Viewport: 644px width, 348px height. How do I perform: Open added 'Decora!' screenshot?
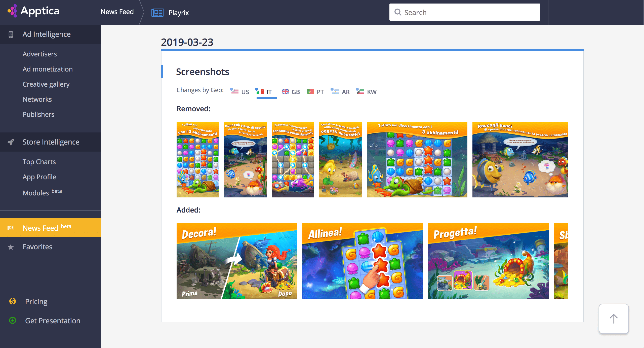pyautogui.click(x=237, y=261)
